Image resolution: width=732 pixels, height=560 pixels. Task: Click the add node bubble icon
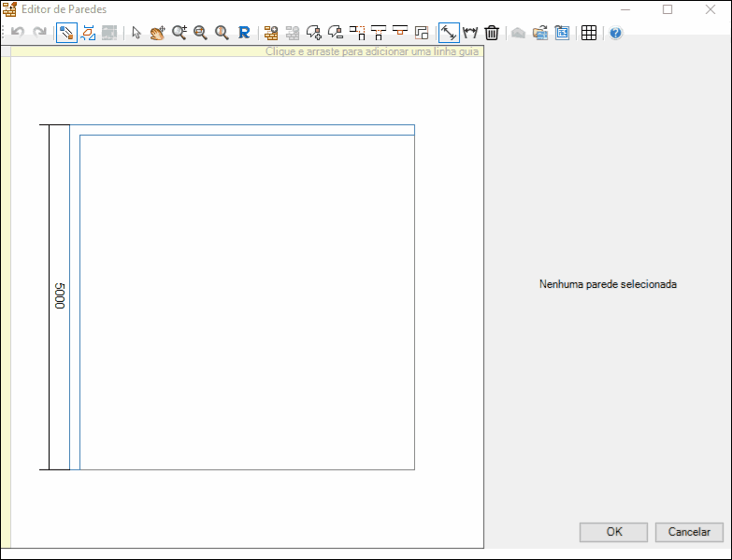pos(314,33)
